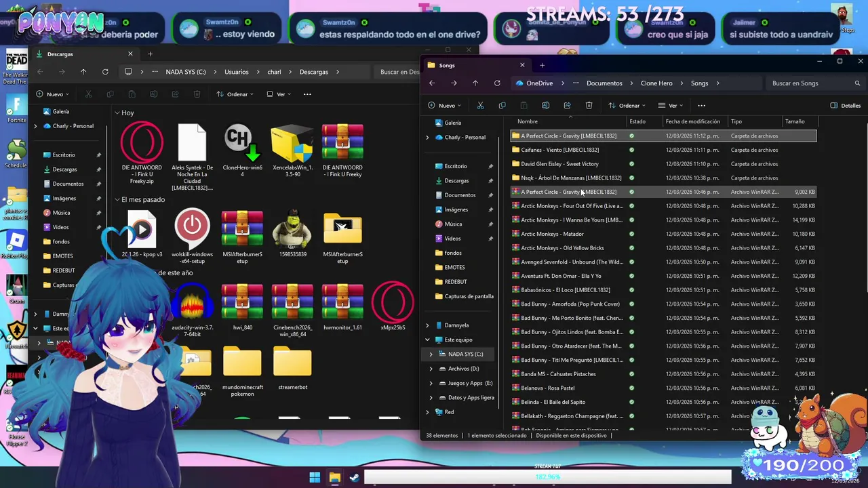The width and height of the screenshot is (868, 488).
Task: Click Rename icon in Songs toolbar
Action: [x=545, y=106]
